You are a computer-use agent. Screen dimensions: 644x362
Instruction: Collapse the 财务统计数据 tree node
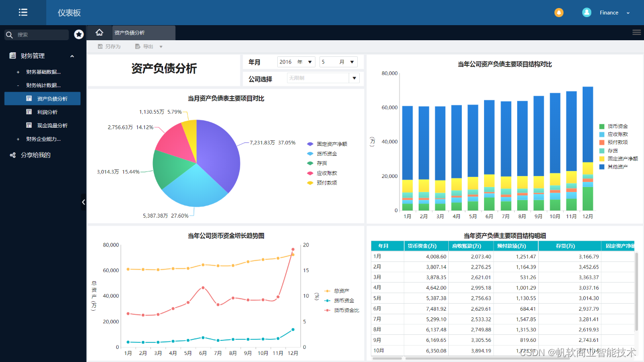coord(18,85)
